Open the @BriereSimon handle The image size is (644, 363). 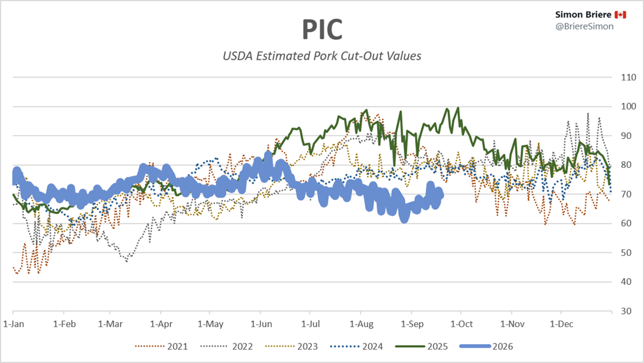584,26
